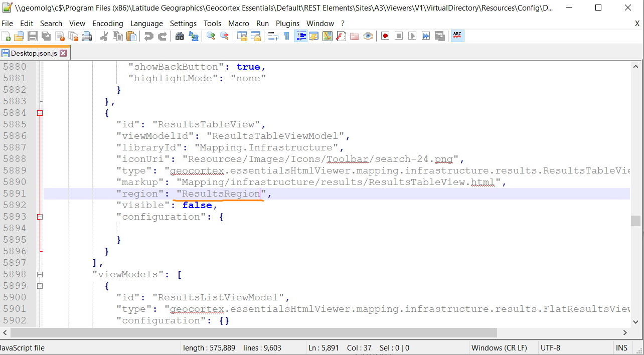Open the Search menu
This screenshot has width=644, height=355.
pos(51,24)
